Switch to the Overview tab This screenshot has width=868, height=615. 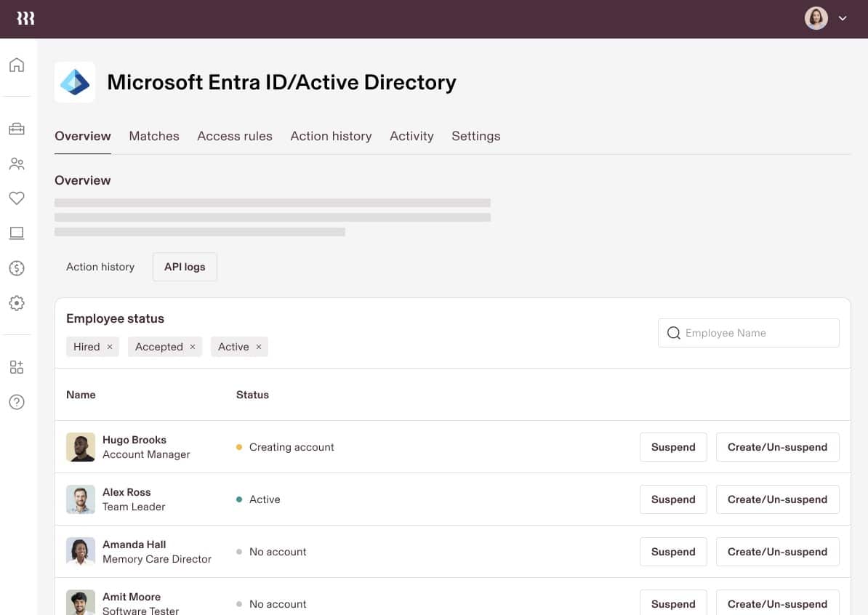[x=82, y=136]
